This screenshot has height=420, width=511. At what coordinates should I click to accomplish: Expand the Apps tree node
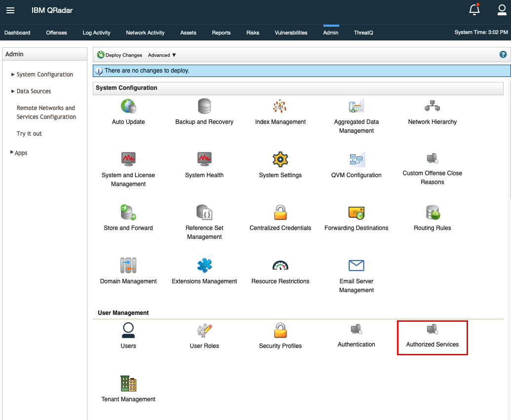(12, 152)
